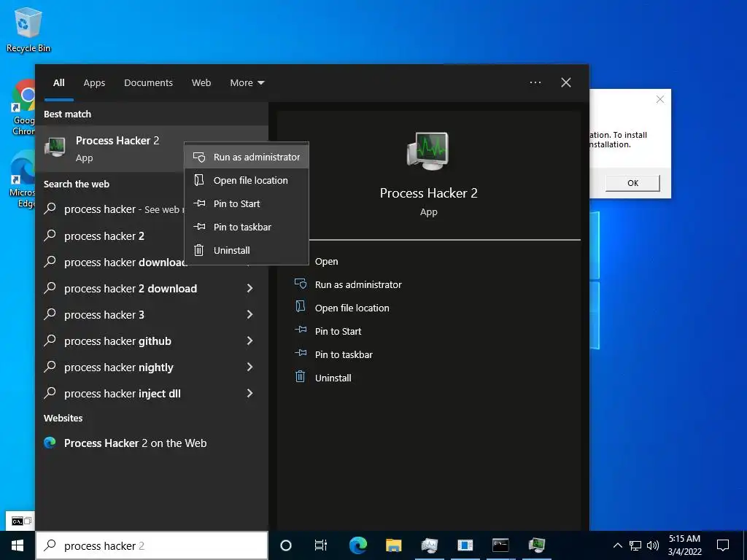Click the trash icon next to Uninstall in details pane
The image size is (747, 560).
300,377
